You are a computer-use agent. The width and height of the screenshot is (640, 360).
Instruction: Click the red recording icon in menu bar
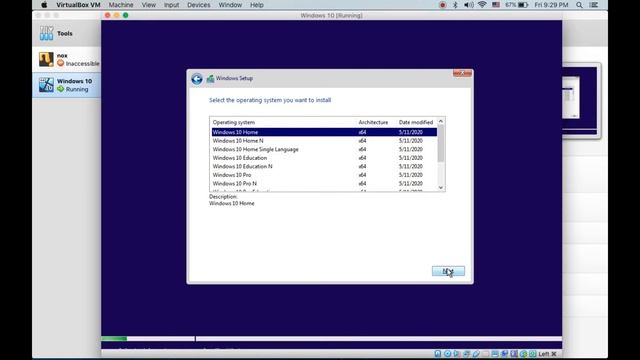442,5
